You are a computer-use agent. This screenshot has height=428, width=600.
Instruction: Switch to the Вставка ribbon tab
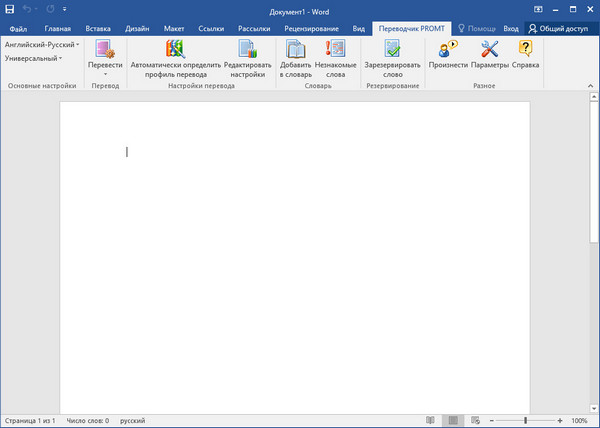pyautogui.click(x=100, y=29)
